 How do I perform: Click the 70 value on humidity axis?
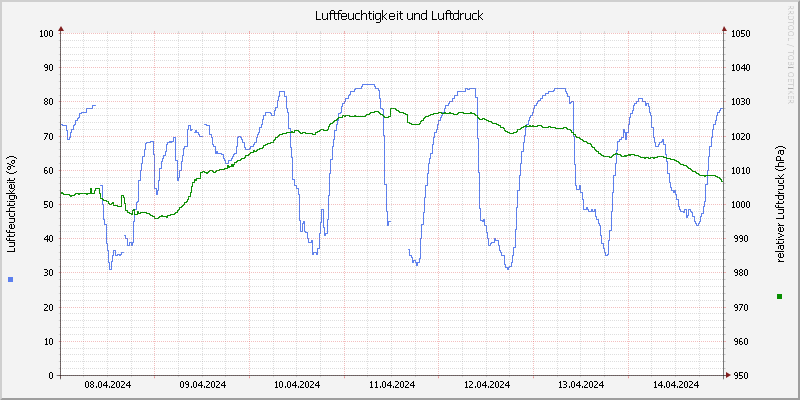tap(48, 136)
